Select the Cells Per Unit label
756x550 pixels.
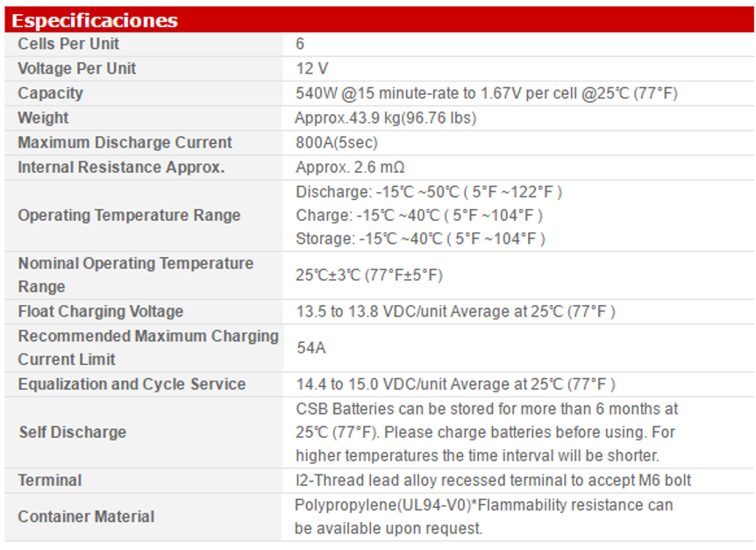point(68,44)
